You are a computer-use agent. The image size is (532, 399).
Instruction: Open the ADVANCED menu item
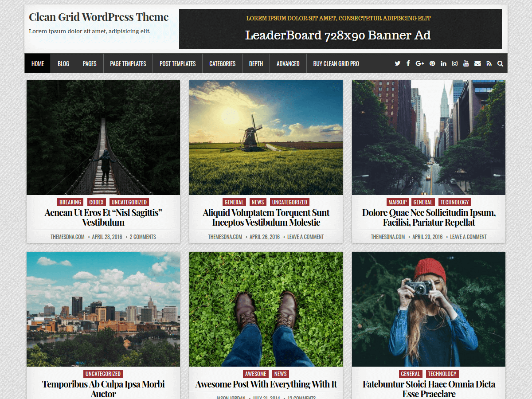288,63
